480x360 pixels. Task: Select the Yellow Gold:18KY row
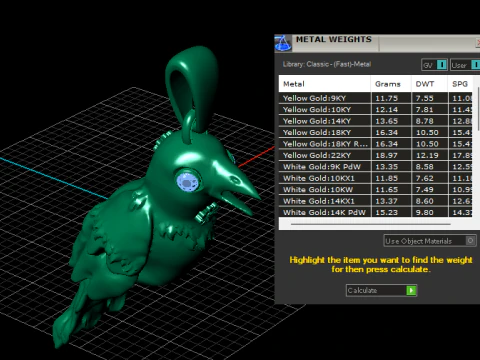tap(376, 132)
